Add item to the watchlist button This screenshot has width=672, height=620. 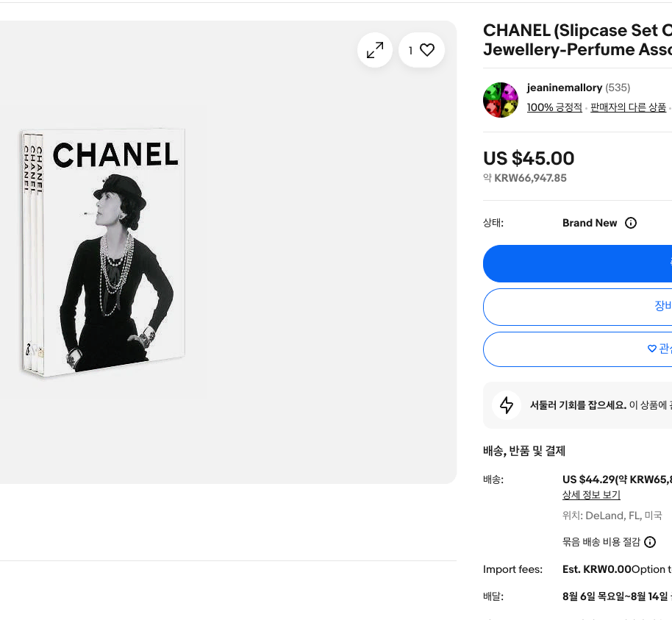(x=577, y=349)
